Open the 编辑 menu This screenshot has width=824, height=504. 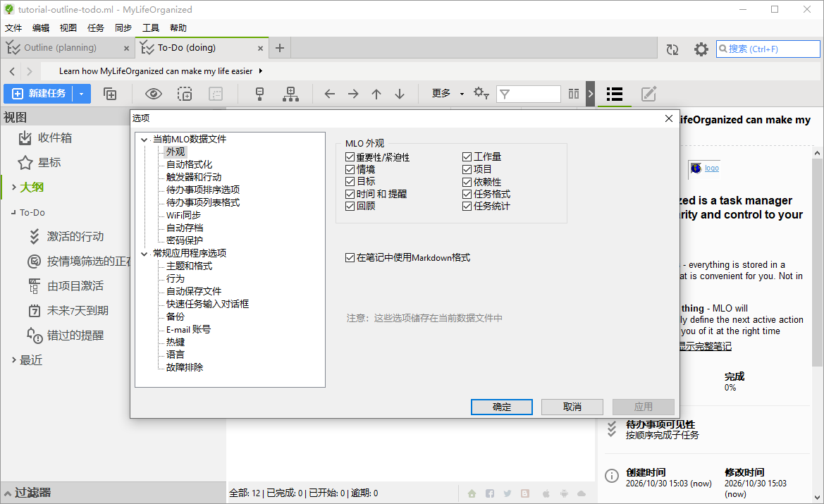click(x=41, y=28)
